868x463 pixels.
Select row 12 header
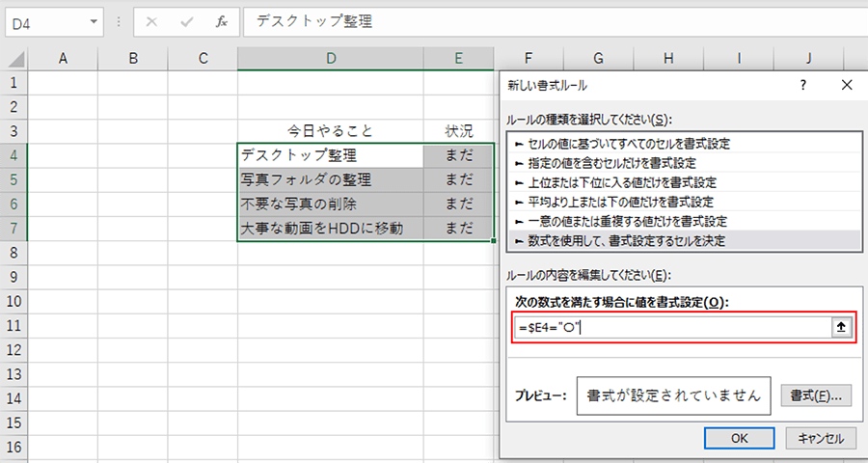pos(14,350)
